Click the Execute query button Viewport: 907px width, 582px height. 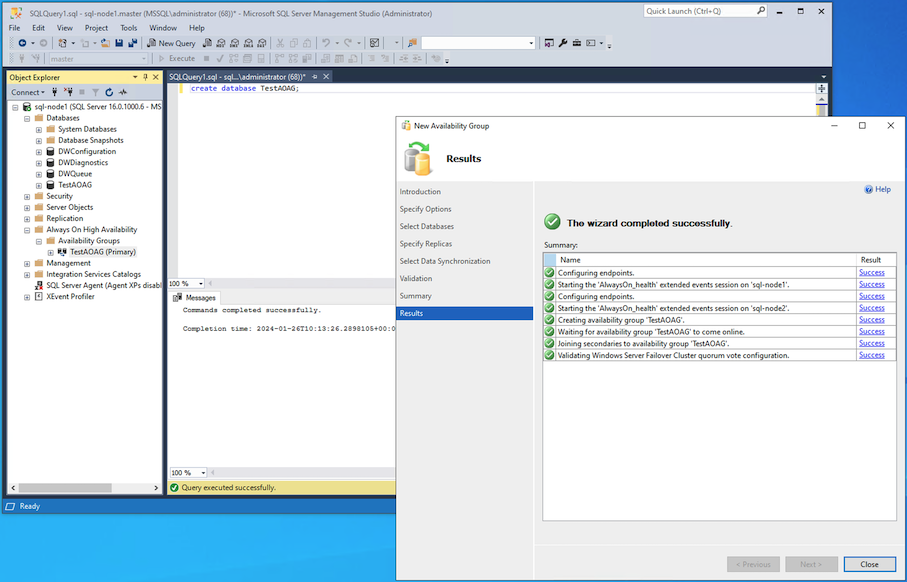coord(177,58)
